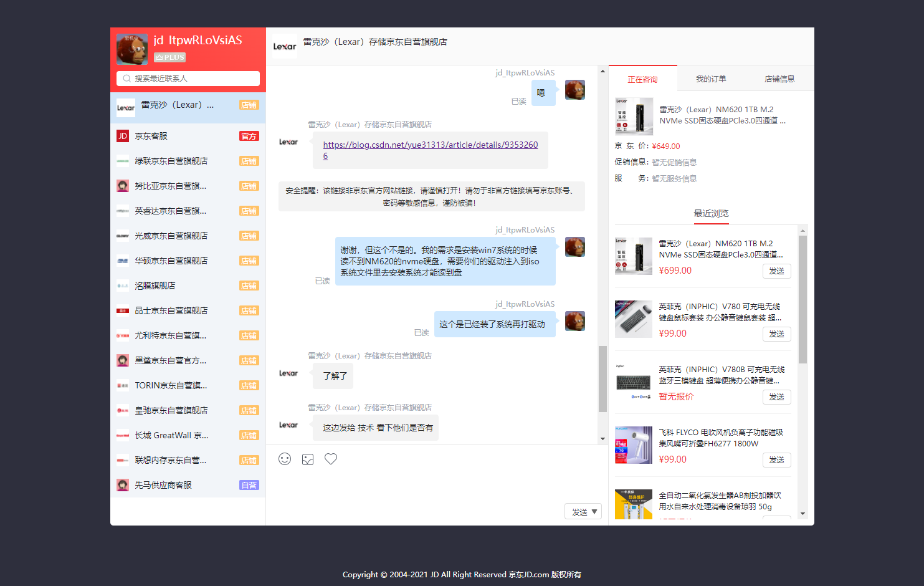The image size is (924, 586).
Task: Send the INPHIC V780B keyboard item
Action: tap(777, 397)
